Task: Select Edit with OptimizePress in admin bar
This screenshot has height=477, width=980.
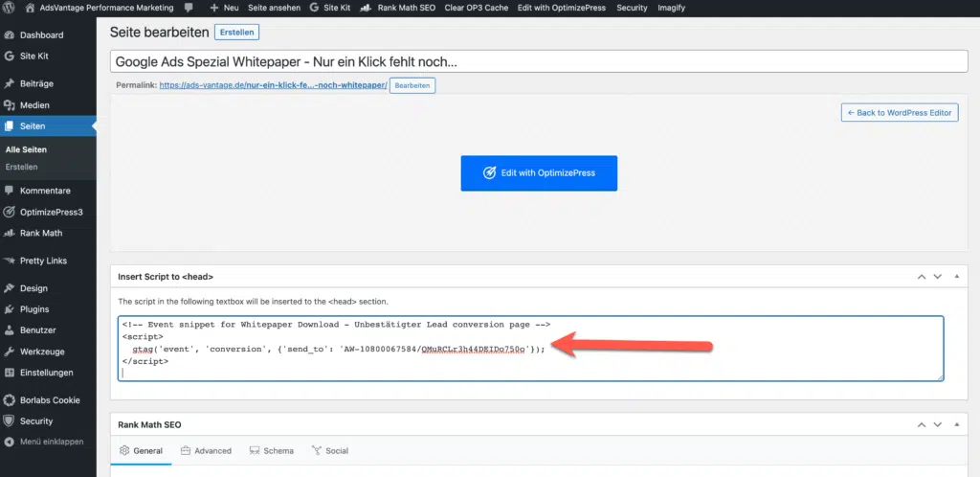Action: pyautogui.click(x=563, y=8)
